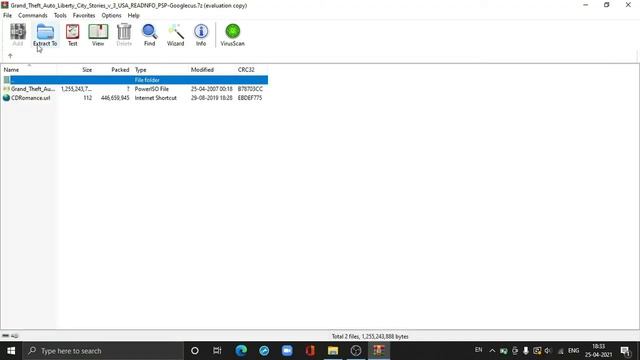Viewport: 640px width, 360px height.
Task: Click the status bar total bytes text
Action: 370,336
